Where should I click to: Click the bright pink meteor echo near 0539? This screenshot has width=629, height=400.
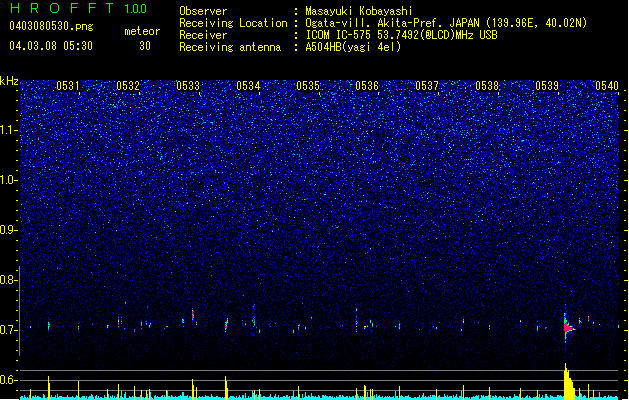[x=567, y=328]
